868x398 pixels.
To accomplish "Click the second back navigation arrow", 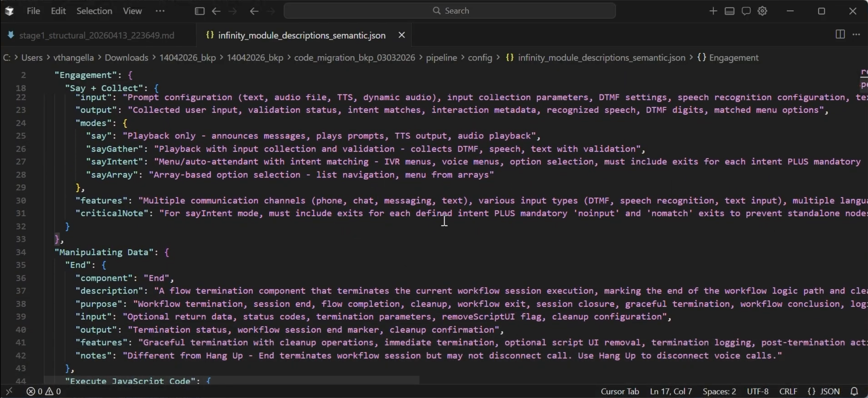I will coord(254,11).
